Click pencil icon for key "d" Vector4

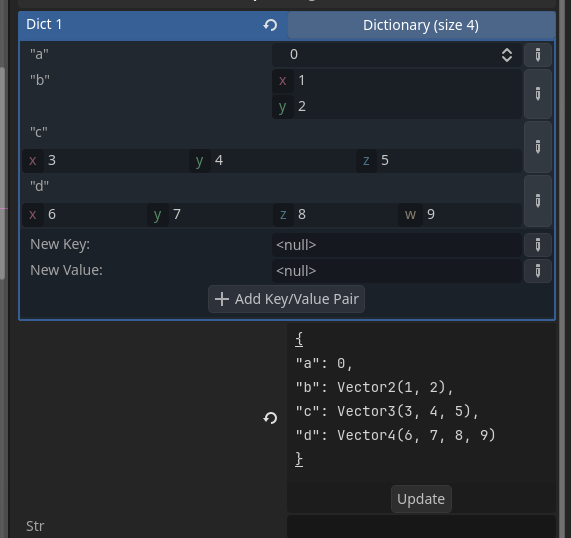[538, 201]
